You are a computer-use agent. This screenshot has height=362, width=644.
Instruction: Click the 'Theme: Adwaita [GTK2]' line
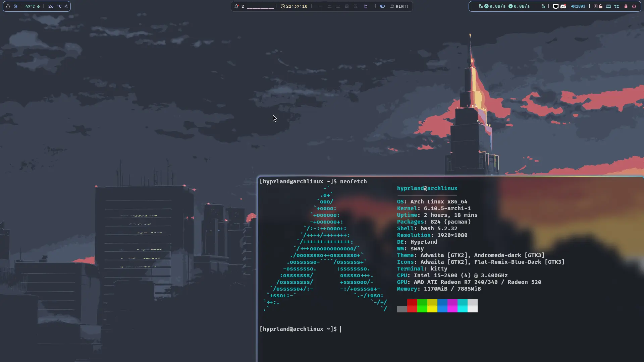(471, 255)
